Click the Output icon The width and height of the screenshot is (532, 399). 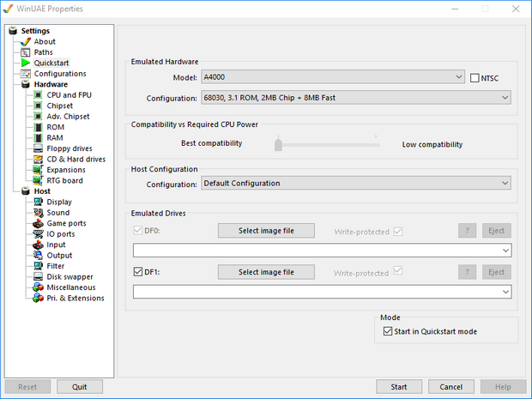click(x=38, y=255)
